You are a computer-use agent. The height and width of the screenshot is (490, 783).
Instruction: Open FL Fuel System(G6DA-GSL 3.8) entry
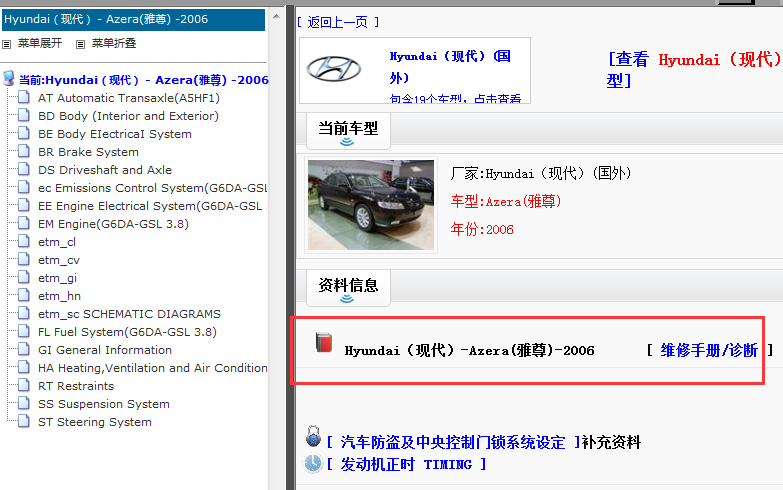[127, 332]
